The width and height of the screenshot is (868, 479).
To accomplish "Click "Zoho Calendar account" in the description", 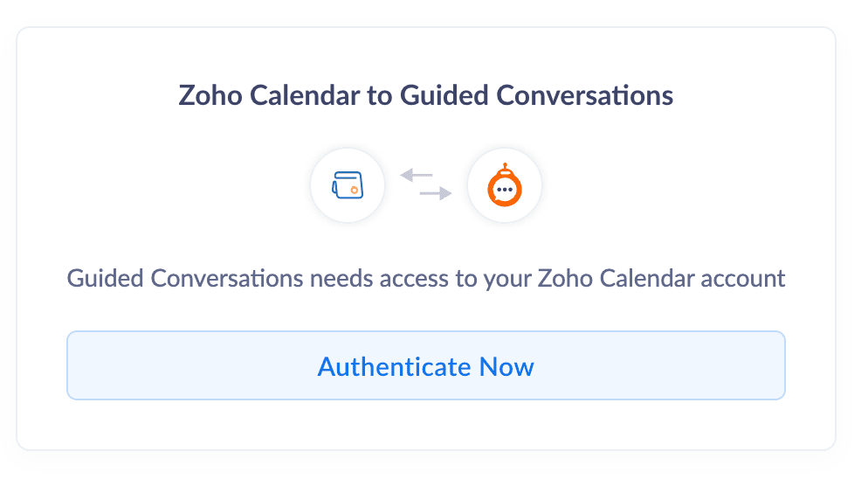I will (661, 279).
